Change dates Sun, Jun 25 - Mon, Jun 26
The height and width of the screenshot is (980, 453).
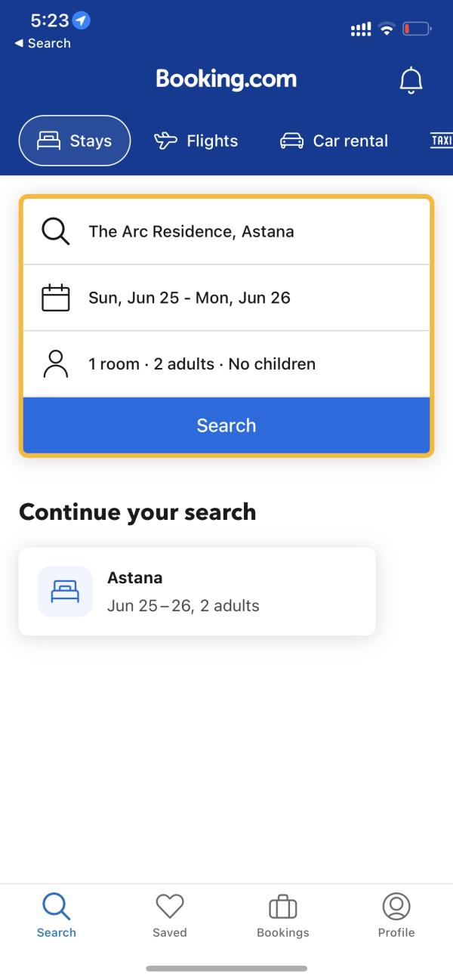226,298
